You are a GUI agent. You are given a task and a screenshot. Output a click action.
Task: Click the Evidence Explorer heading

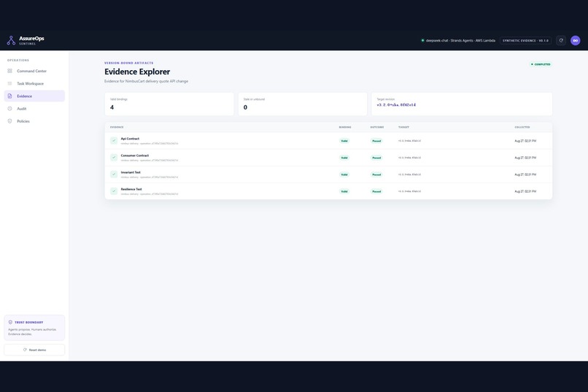[137, 72]
